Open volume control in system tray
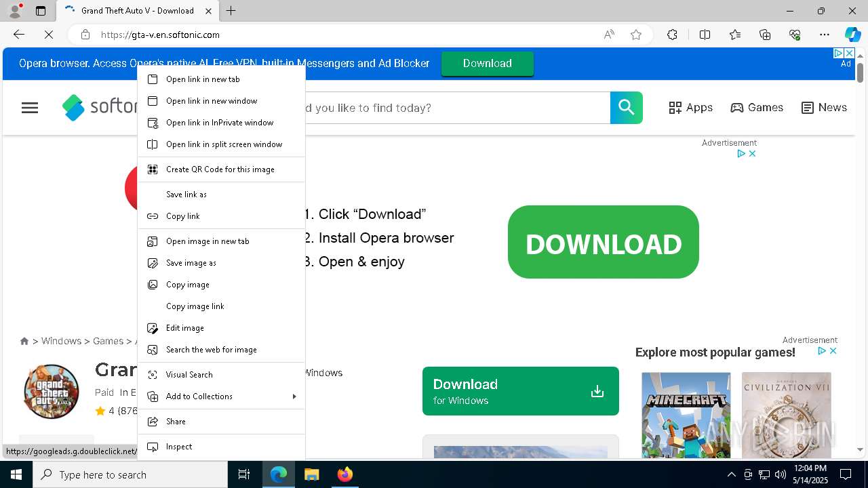Screen dimensions: 868x488 click(x=780, y=474)
